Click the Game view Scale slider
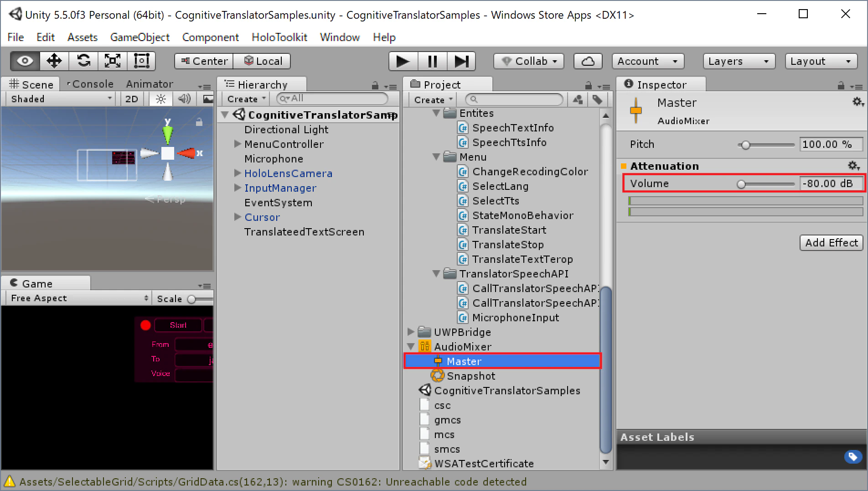 201,299
